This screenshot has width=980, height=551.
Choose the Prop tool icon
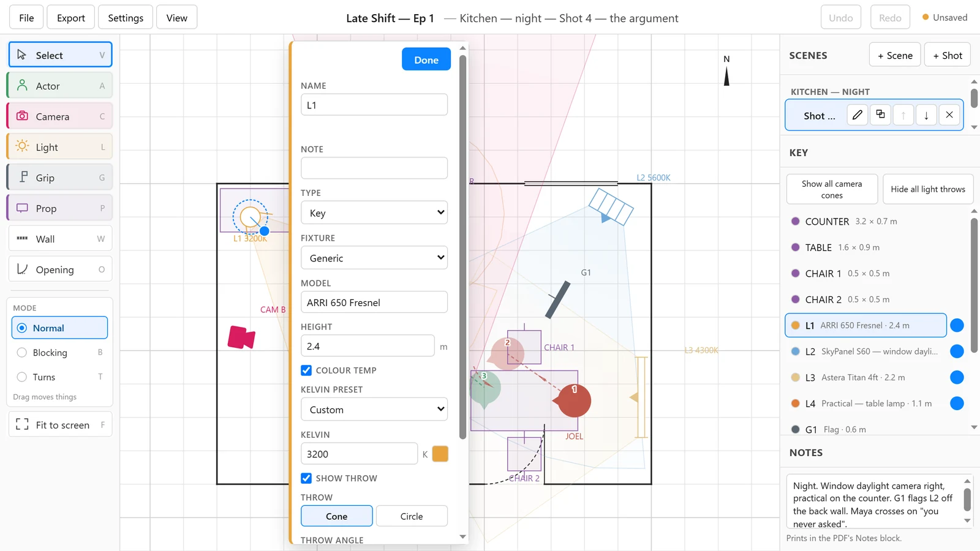[22, 208]
